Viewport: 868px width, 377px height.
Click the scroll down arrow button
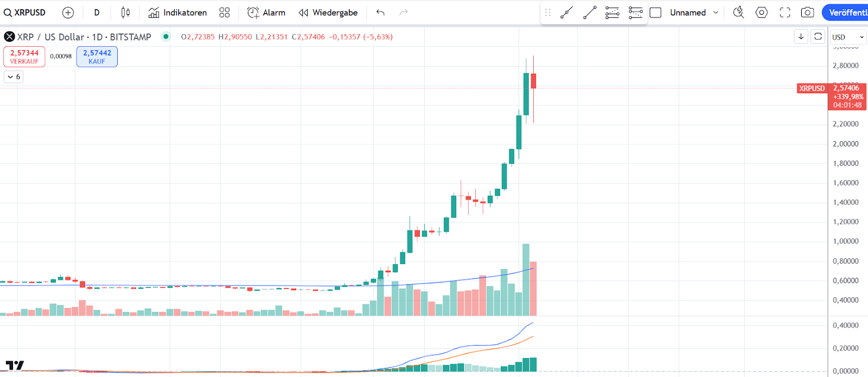coord(801,37)
